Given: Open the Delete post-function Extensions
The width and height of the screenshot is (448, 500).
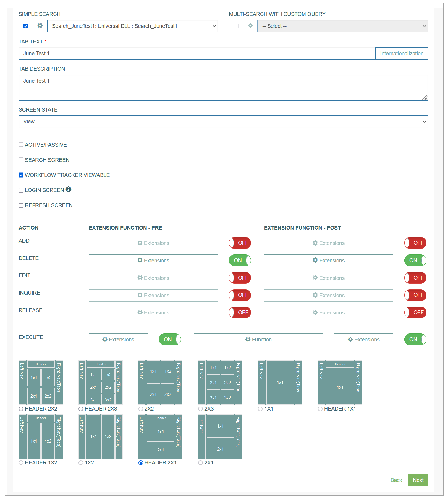Looking at the screenshot, I should point(329,261).
